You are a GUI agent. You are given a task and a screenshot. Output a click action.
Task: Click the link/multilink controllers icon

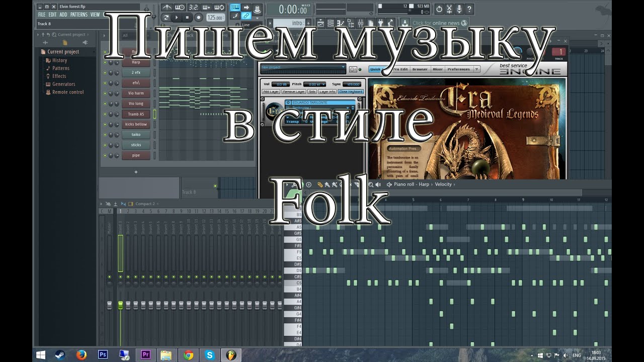tap(246, 16)
